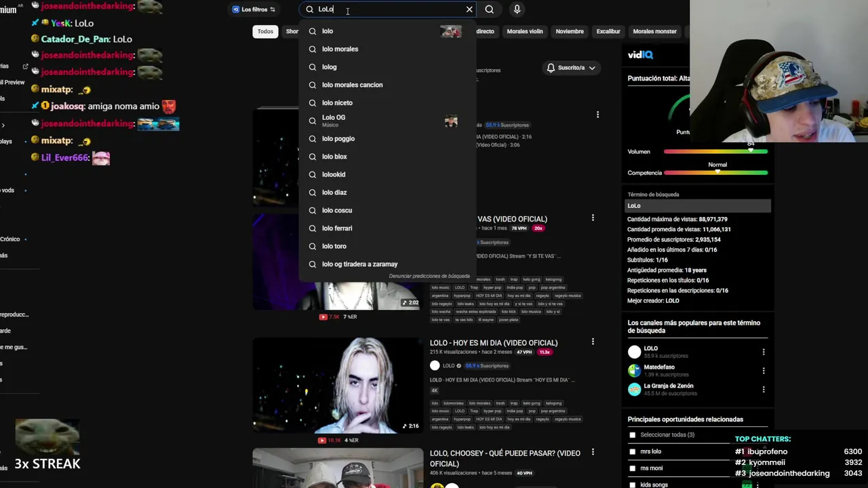Click magnifier icon beside 'lolo morales' suggestion
The height and width of the screenshot is (488, 868).
coord(312,49)
